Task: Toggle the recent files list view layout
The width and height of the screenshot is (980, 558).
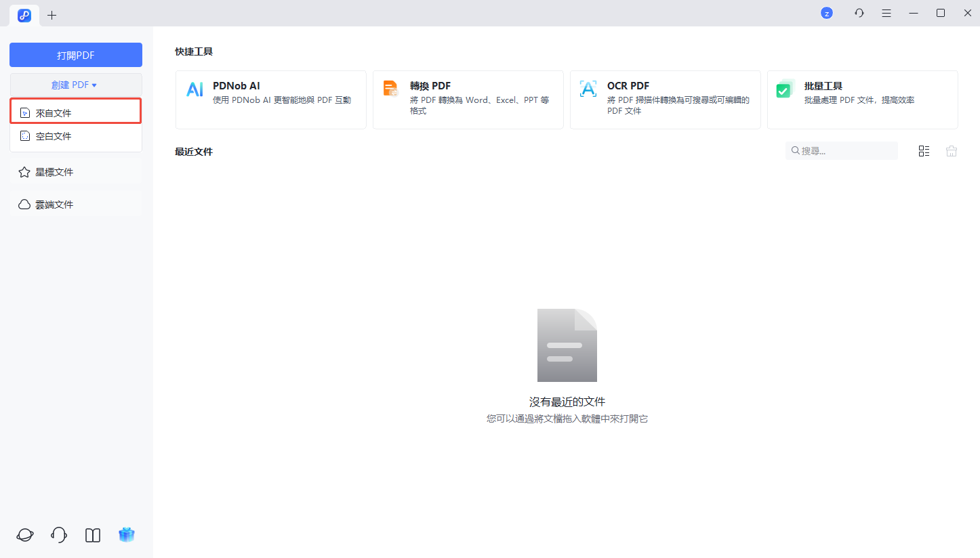Action: coord(924,151)
